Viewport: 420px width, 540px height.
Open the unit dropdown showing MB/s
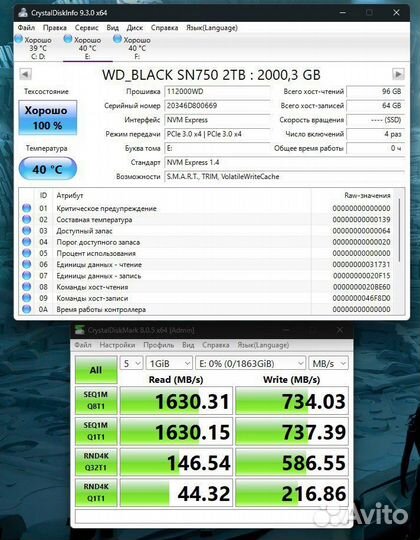tap(328, 363)
